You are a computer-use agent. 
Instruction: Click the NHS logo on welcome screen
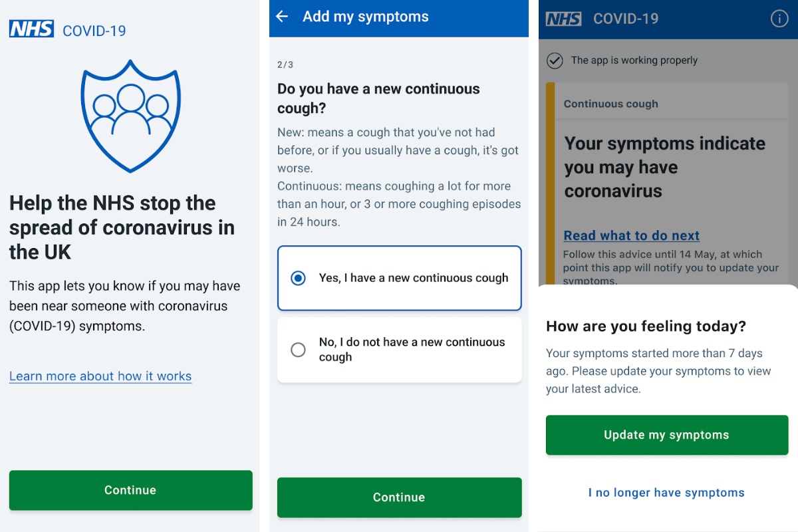click(x=31, y=30)
